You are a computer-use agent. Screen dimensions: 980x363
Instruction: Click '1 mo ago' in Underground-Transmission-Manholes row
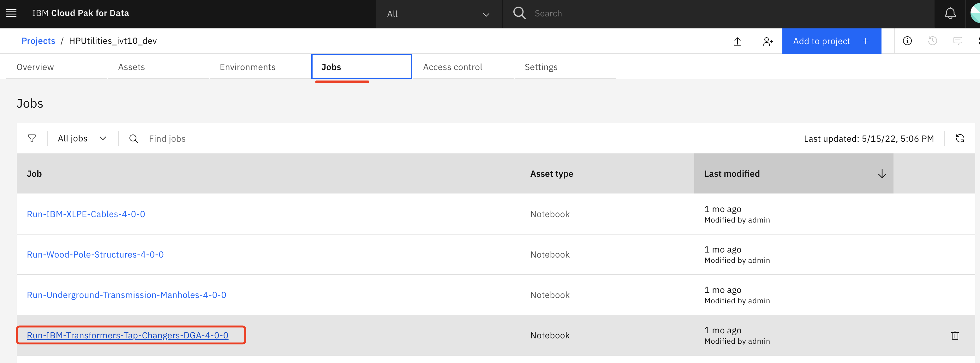[x=722, y=290]
